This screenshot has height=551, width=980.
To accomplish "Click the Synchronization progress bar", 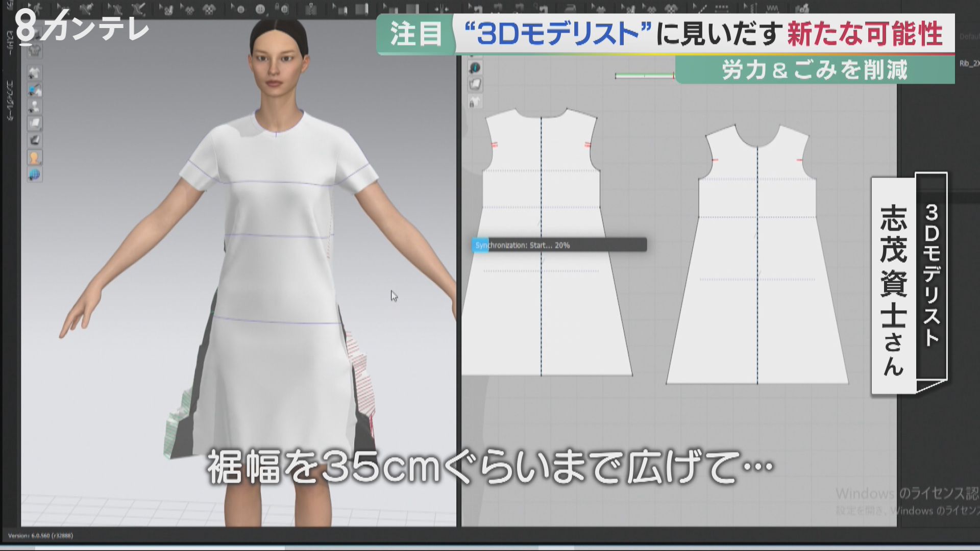I will [559, 245].
